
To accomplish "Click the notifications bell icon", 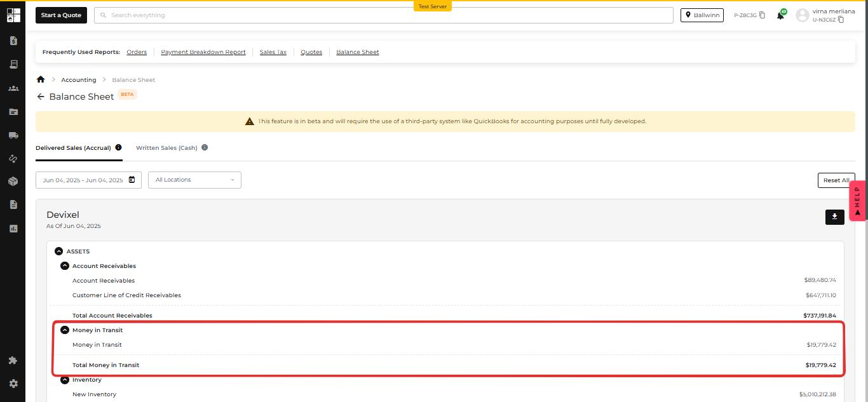I will 780,15.
